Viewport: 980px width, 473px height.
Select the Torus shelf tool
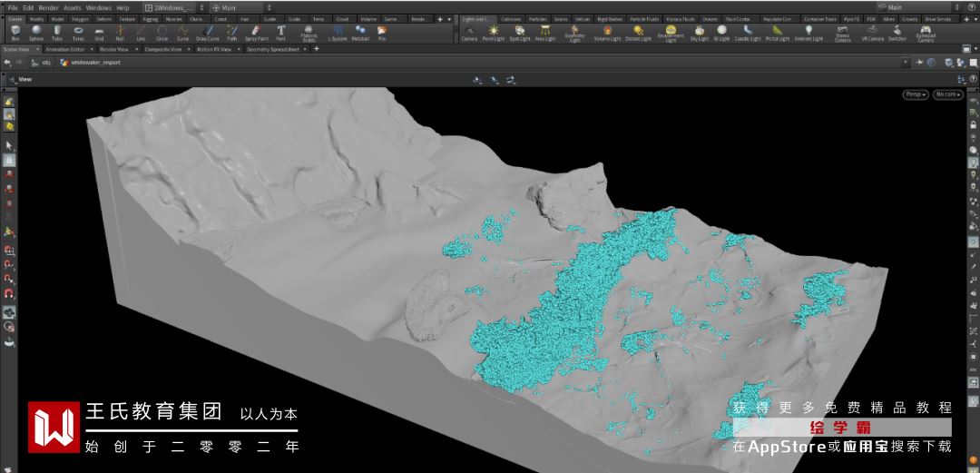78,33
